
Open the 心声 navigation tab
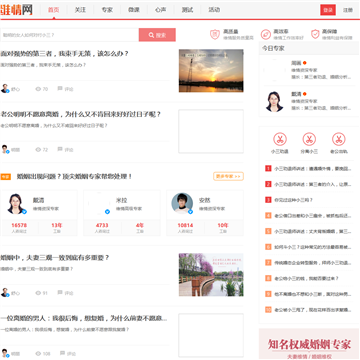pyautogui.click(x=160, y=10)
